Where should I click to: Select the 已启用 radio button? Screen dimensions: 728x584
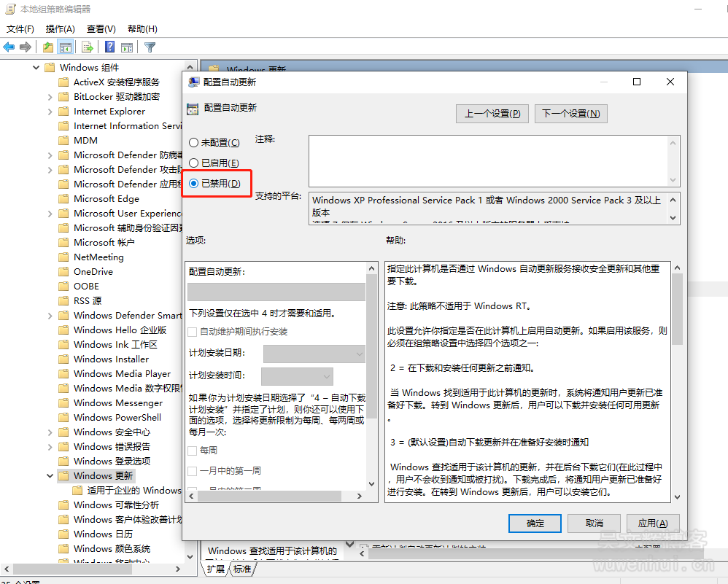point(193,163)
